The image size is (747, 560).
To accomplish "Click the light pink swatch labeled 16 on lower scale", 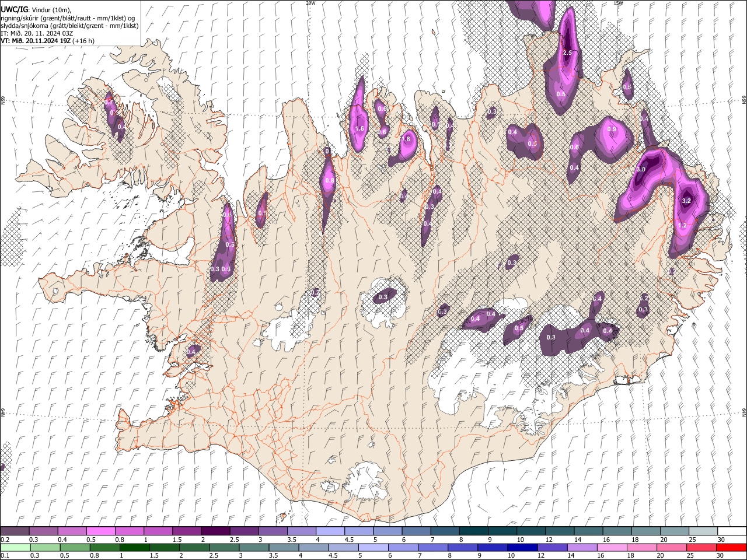I will click(612, 548).
